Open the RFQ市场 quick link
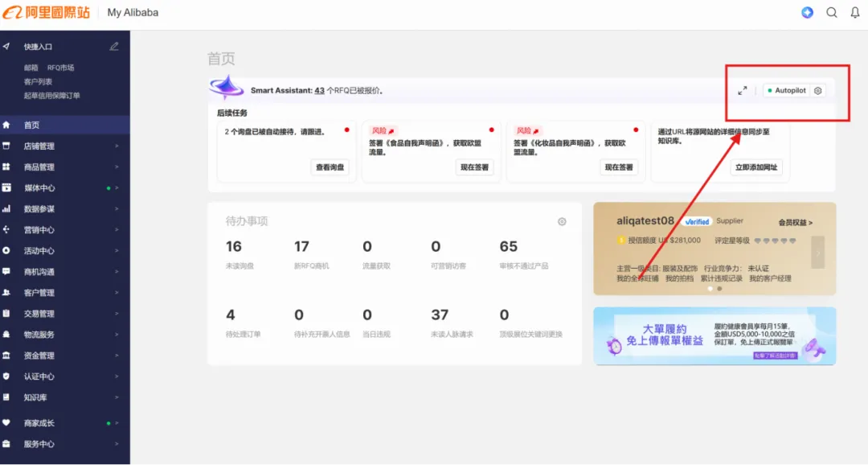The width and height of the screenshot is (868, 465). [60, 68]
